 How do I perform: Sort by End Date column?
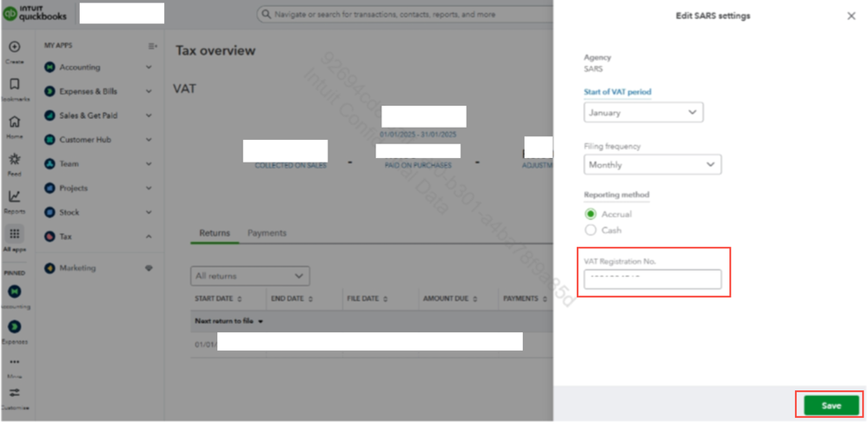tap(292, 298)
